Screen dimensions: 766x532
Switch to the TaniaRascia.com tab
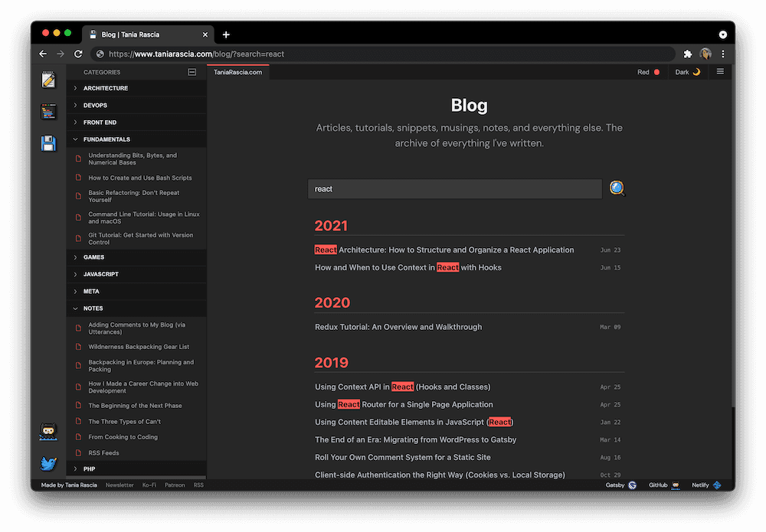click(x=237, y=72)
